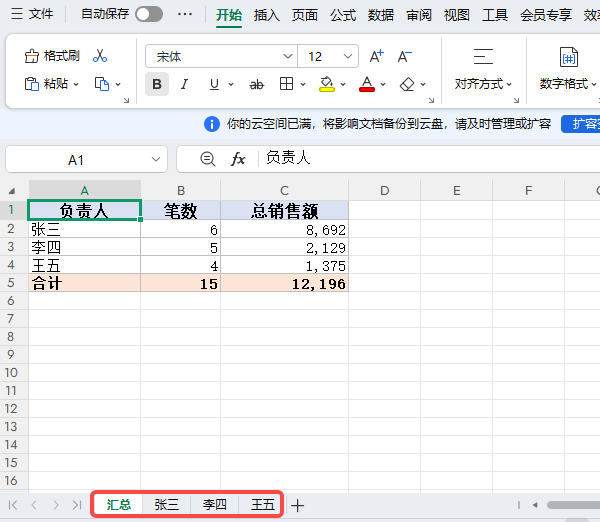Open the 公式 ribbon tab

[343, 15]
